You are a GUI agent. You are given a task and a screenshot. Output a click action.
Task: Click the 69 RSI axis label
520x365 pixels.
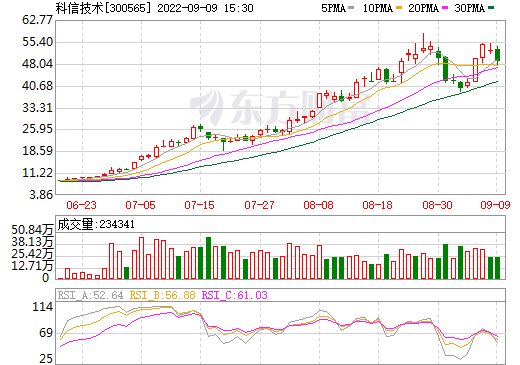point(46,333)
